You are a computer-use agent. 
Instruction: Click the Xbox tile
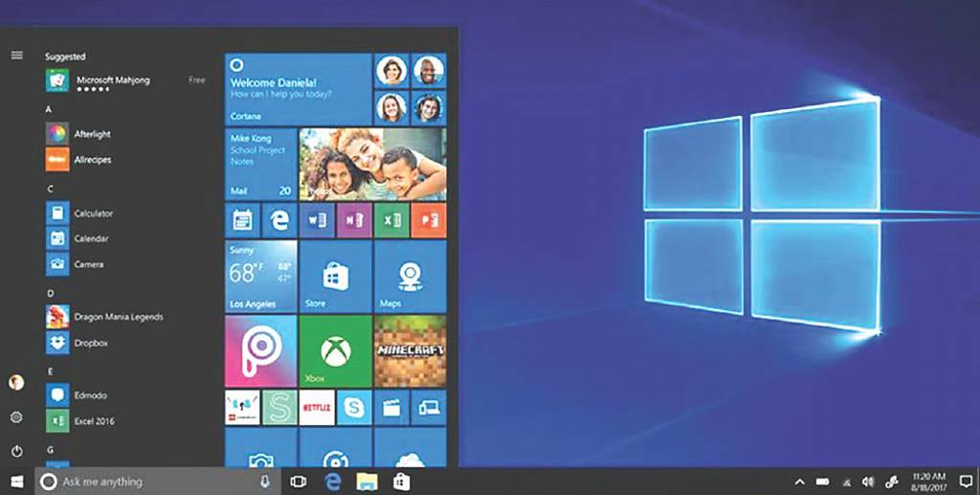click(x=335, y=351)
